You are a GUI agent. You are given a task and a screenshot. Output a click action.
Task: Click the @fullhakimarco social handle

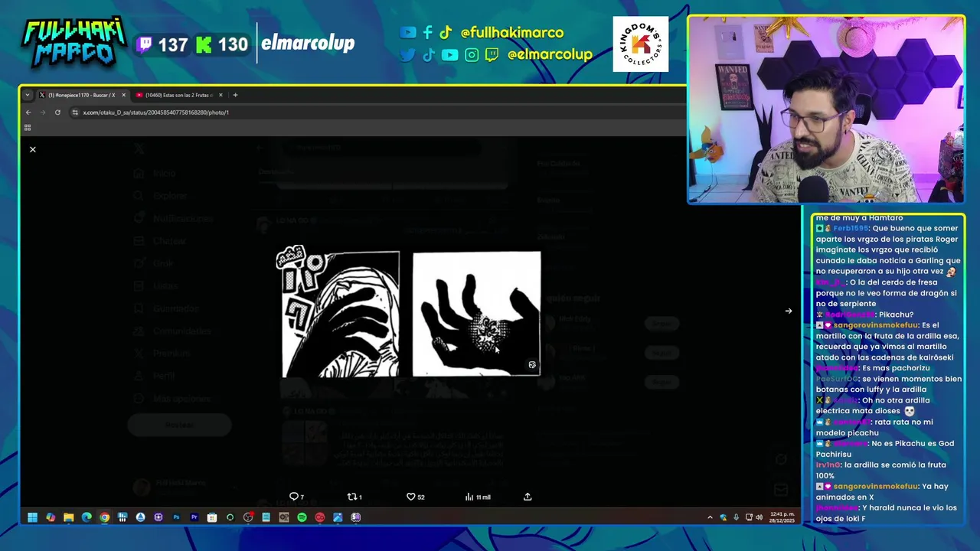(x=511, y=33)
